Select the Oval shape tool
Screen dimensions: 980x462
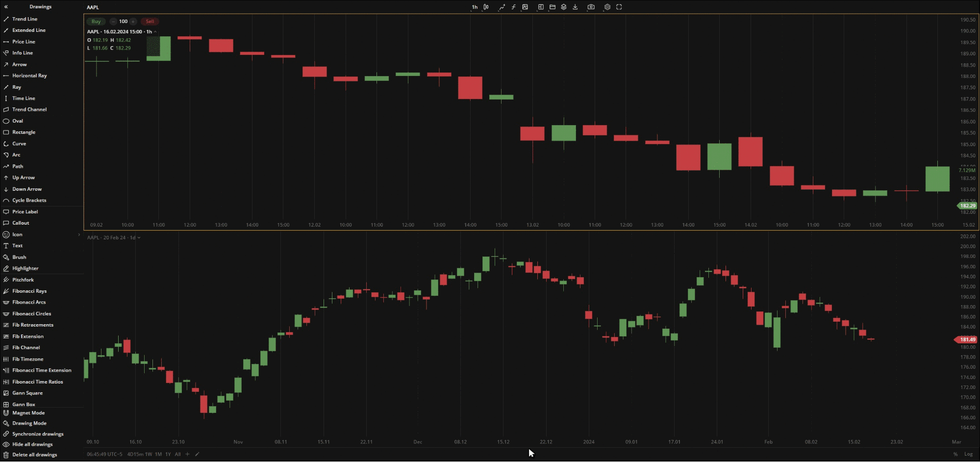(x=18, y=121)
